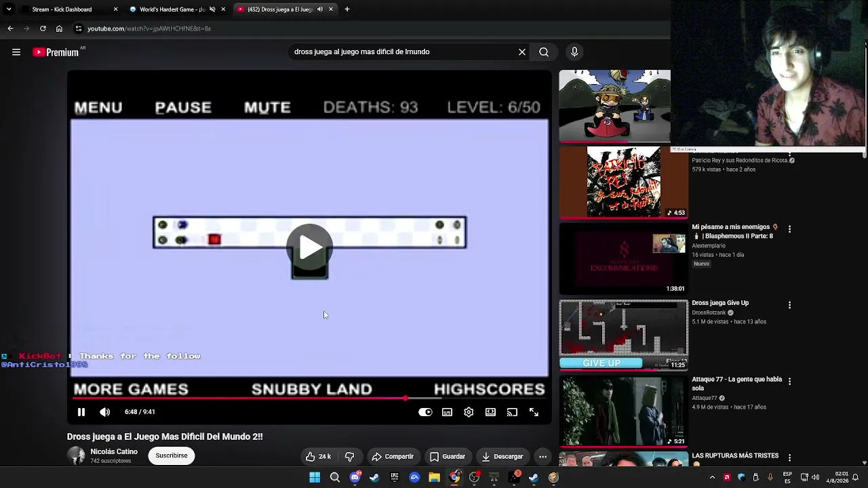Go to the YouTube Premium home logo
Image resolution: width=868 pixels, height=488 pixels.
point(56,52)
